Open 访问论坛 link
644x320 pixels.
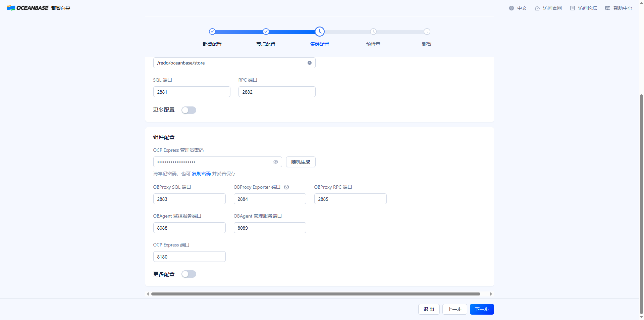(588, 8)
